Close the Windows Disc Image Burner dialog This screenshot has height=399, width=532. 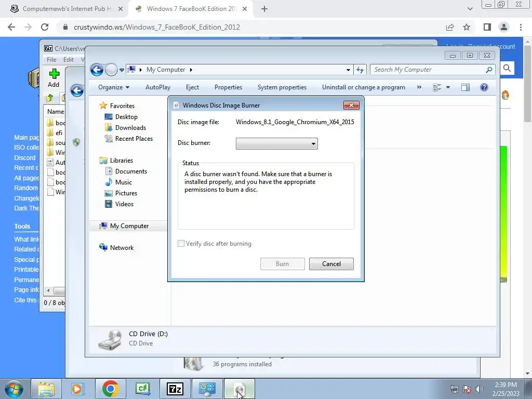click(x=351, y=105)
